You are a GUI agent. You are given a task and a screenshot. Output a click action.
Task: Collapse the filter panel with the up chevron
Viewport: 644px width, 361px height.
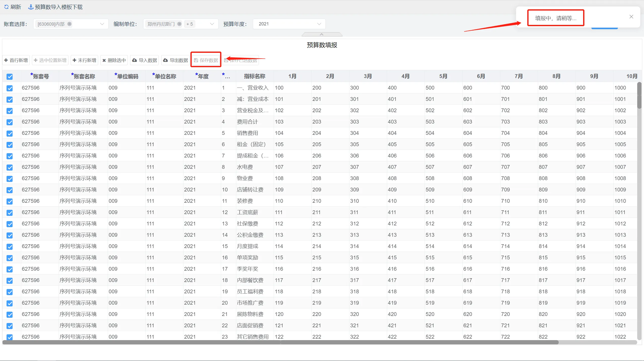tap(322, 34)
